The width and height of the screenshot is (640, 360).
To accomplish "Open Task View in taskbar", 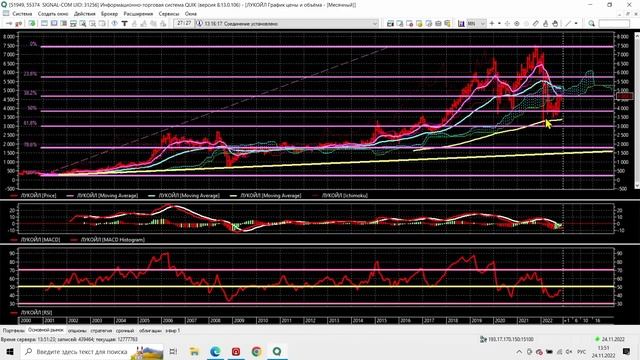I will [x=173, y=351].
